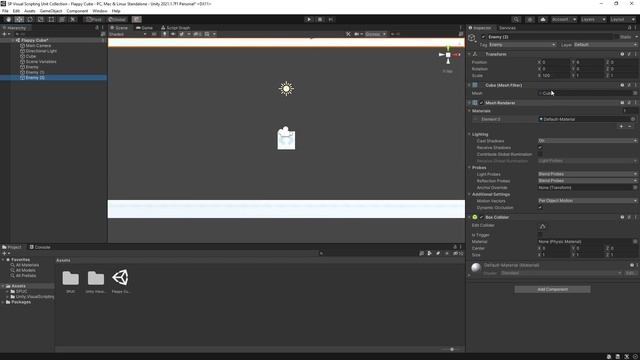
Task: Open the Mesh object picker
Action: tap(635, 93)
